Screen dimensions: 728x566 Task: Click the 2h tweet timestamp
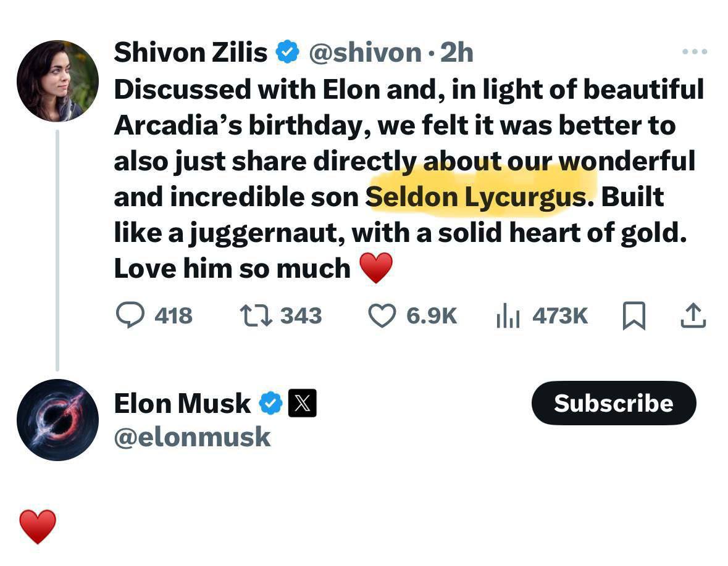pos(457,52)
